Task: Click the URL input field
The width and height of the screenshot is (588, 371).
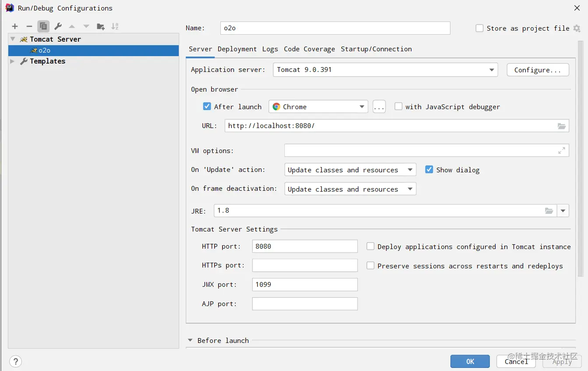Action: [397, 126]
